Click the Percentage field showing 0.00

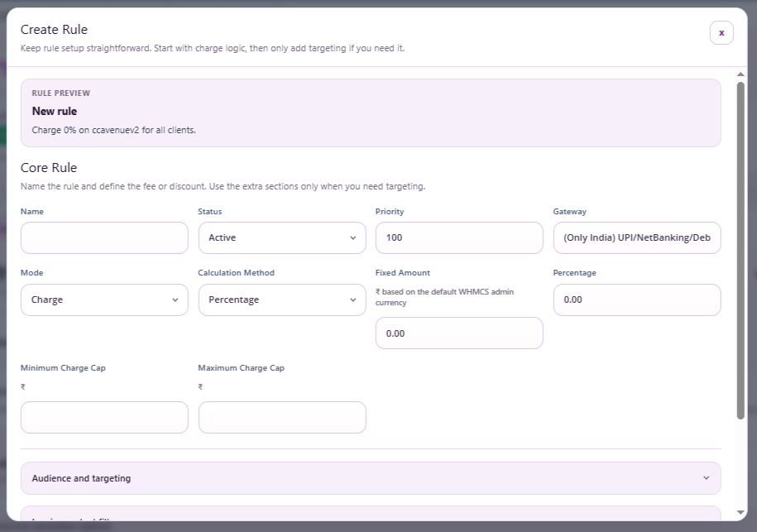tap(636, 300)
